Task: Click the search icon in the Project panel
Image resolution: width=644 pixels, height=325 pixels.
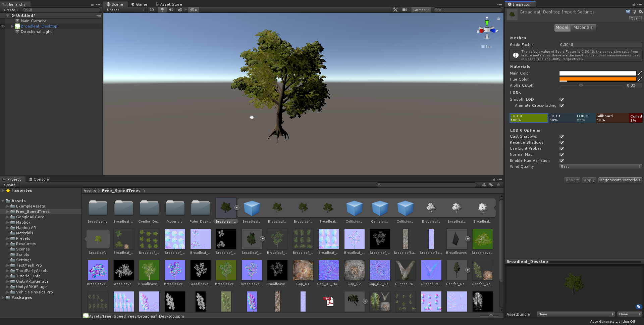Action: tap(379, 184)
